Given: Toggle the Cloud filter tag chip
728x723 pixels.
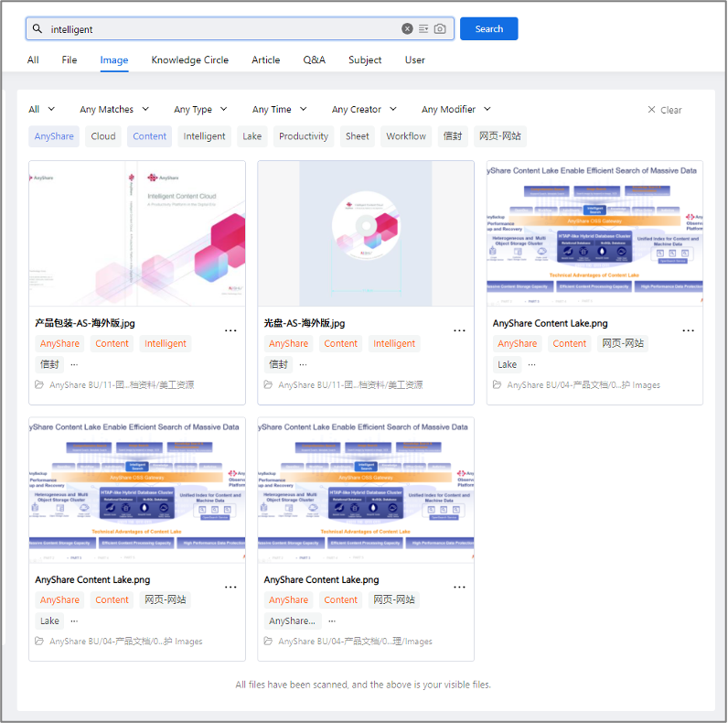Looking at the screenshot, I should point(103,136).
